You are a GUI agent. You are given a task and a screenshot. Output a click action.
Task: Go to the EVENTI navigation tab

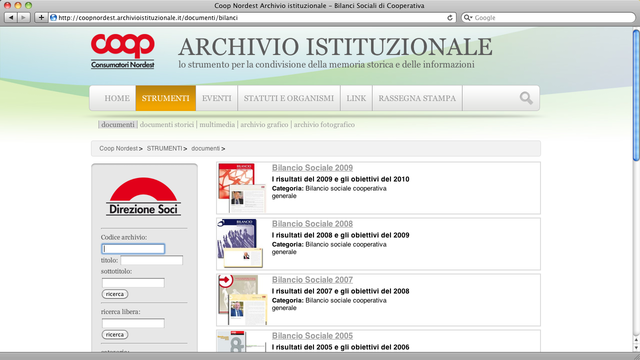pos(216,98)
